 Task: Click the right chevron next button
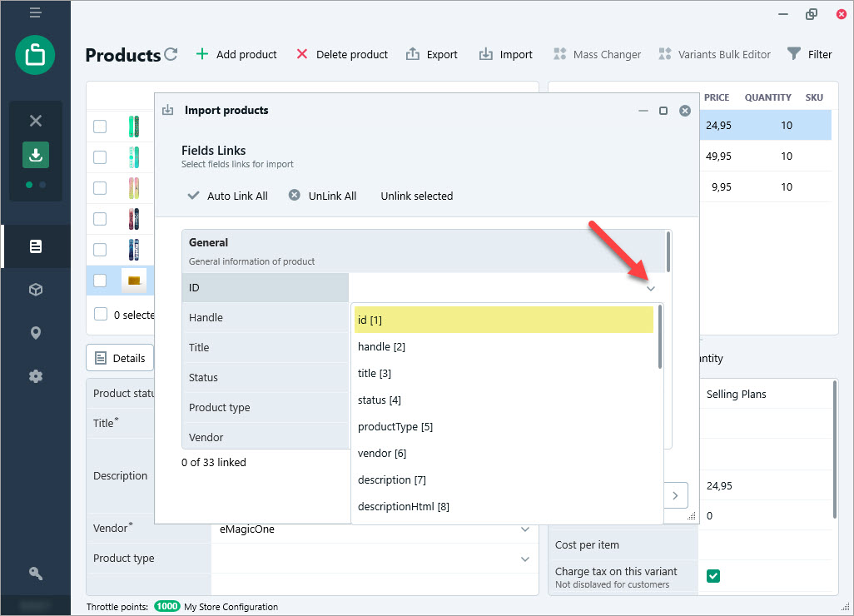click(675, 495)
